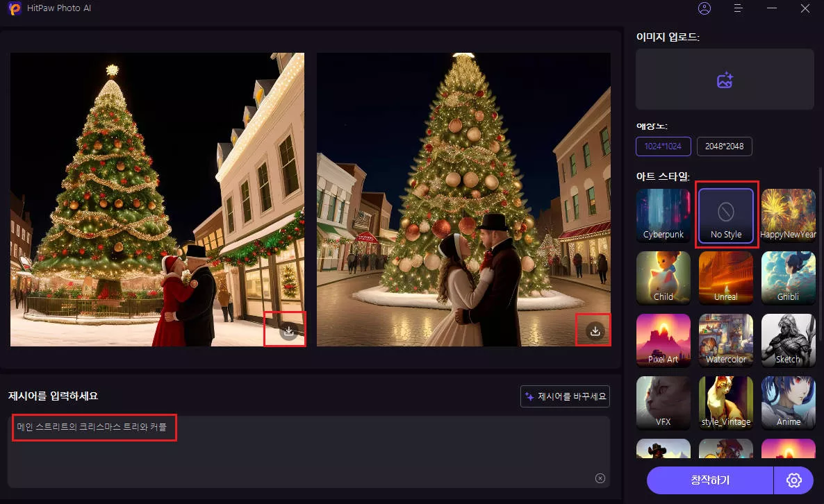Apply the Anime art style
Viewport: 824px width, 504px height.
point(788,403)
